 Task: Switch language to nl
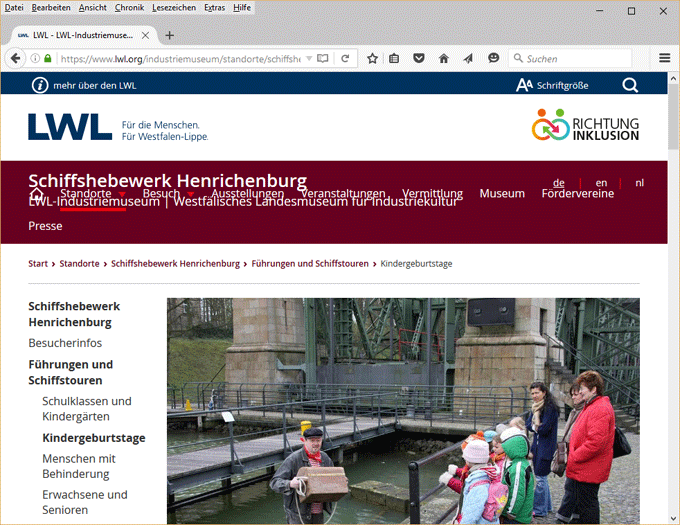(639, 183)
